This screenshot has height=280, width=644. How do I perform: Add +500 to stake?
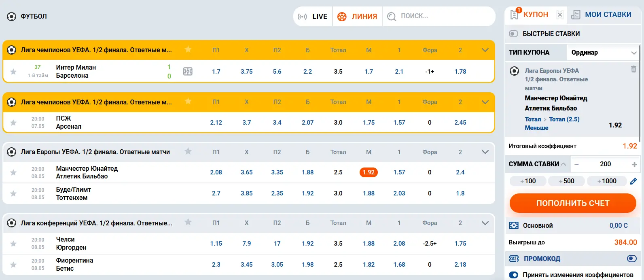[566, 181]
